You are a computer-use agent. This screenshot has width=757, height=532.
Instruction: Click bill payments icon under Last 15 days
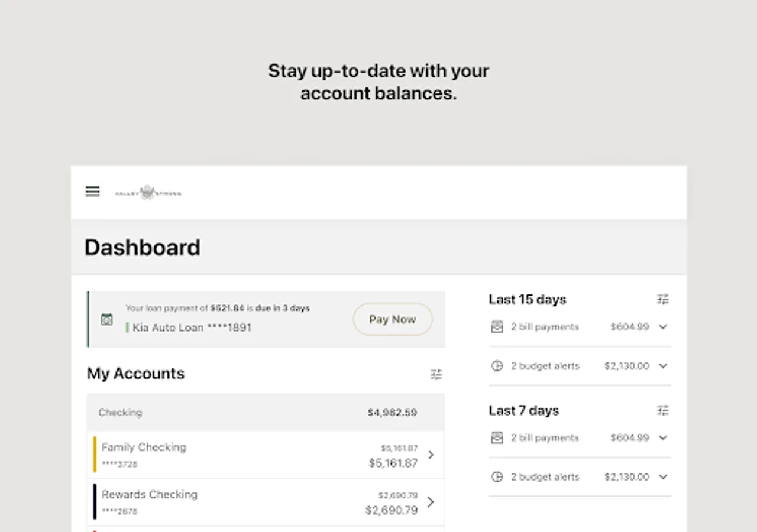497,327
